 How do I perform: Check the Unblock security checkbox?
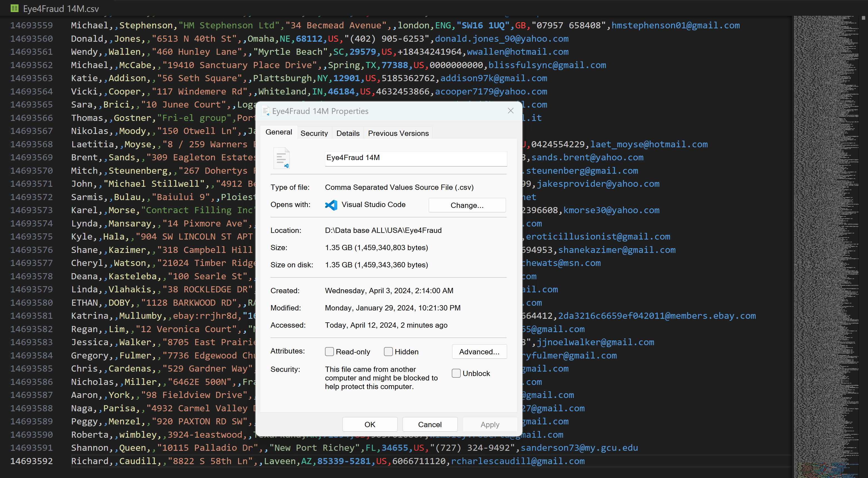point(456,373)
